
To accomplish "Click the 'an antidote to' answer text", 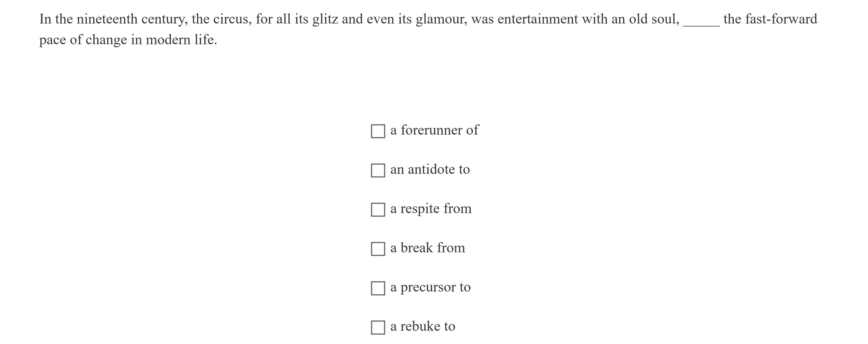I will click(430, 169).
